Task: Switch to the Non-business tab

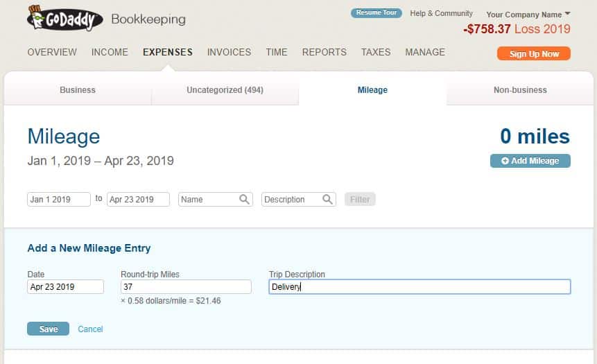Action: point(520,90)
